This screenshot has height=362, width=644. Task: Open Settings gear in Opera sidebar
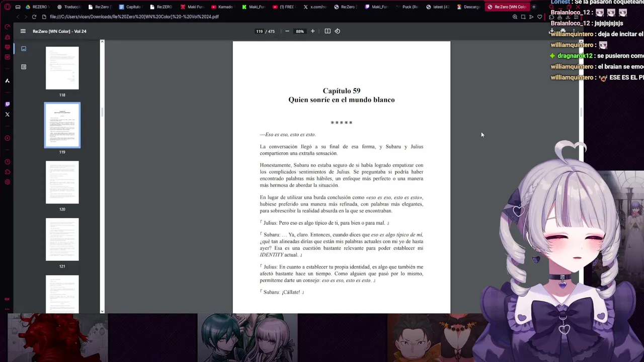(8, 182)
